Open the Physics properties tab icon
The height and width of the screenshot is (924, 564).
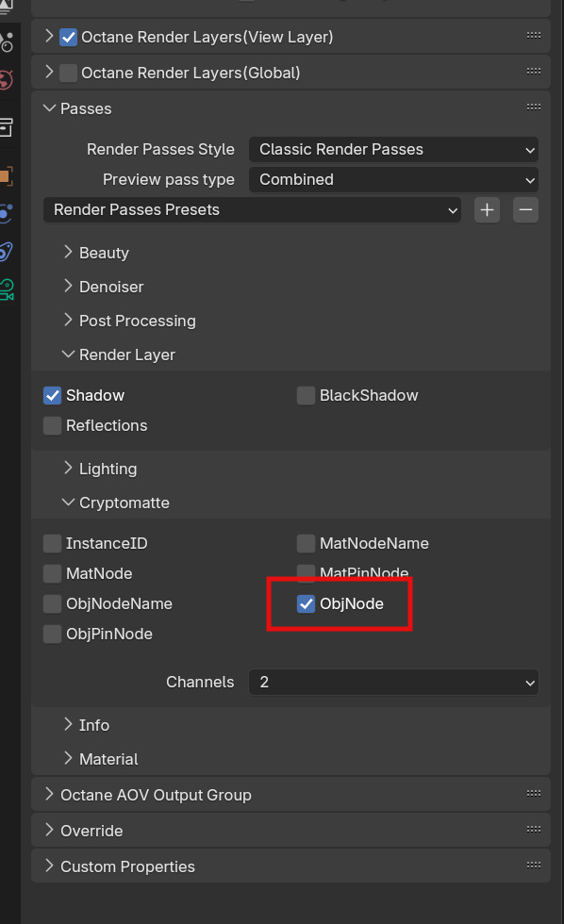6,213
